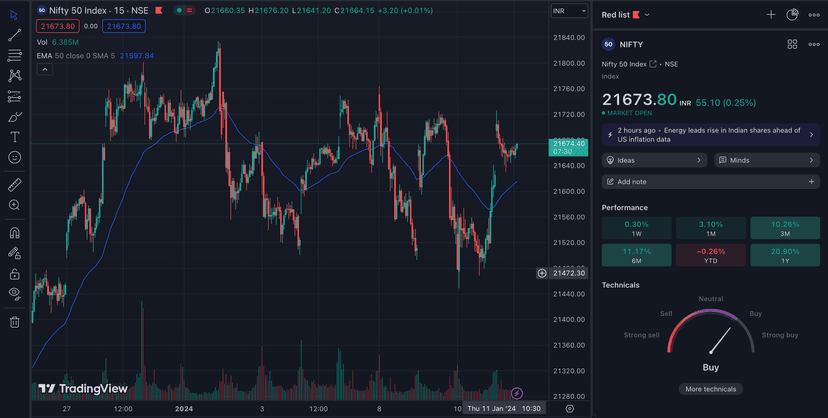Click the More technicals button
The image size is (828, 418).
click(710, 389)
